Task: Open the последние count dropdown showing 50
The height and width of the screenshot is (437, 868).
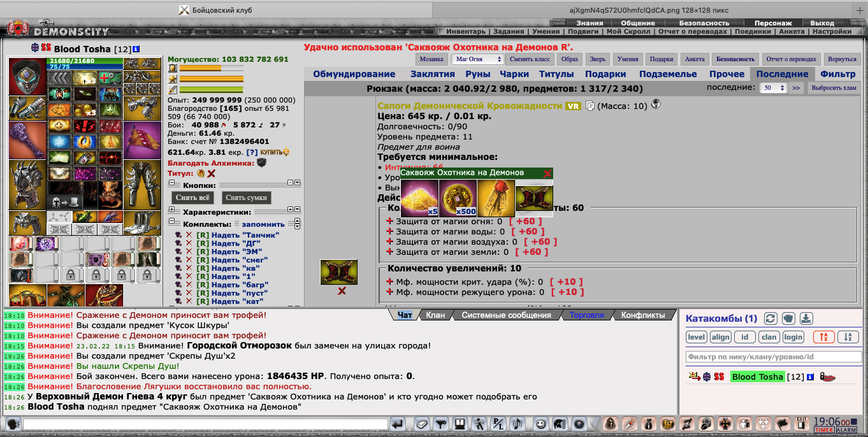Action: click(774, 88)
